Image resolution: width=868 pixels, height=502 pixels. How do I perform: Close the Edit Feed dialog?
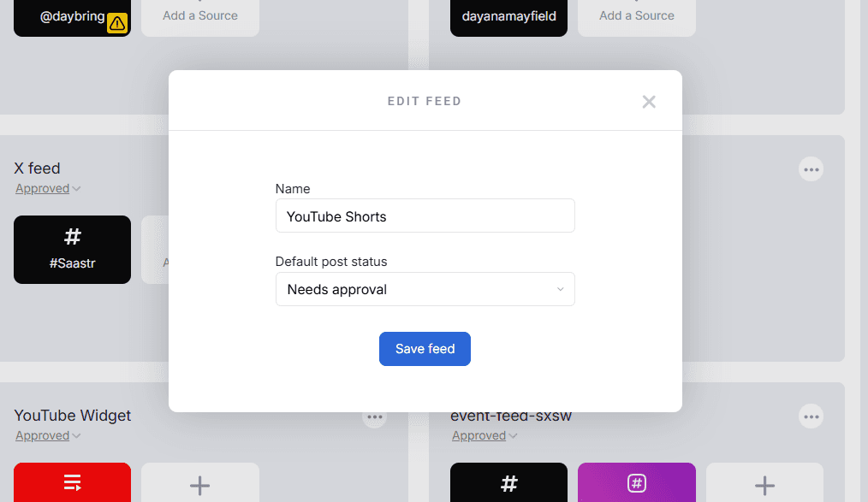click(x=649, y=101)
